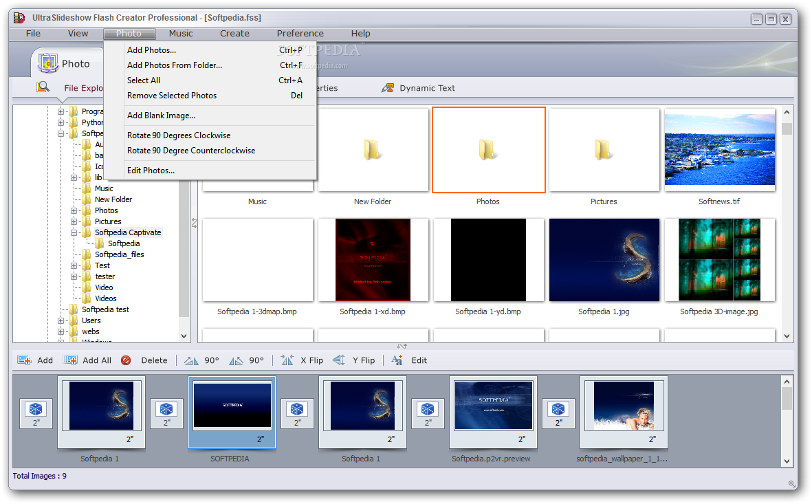Choose Add Photos From Folder... entry
This screenshot has width=812, height=504.
(x=210, y=65)
